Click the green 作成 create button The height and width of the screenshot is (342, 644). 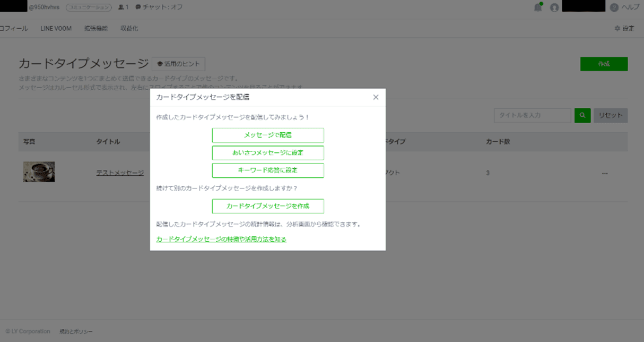605,64
